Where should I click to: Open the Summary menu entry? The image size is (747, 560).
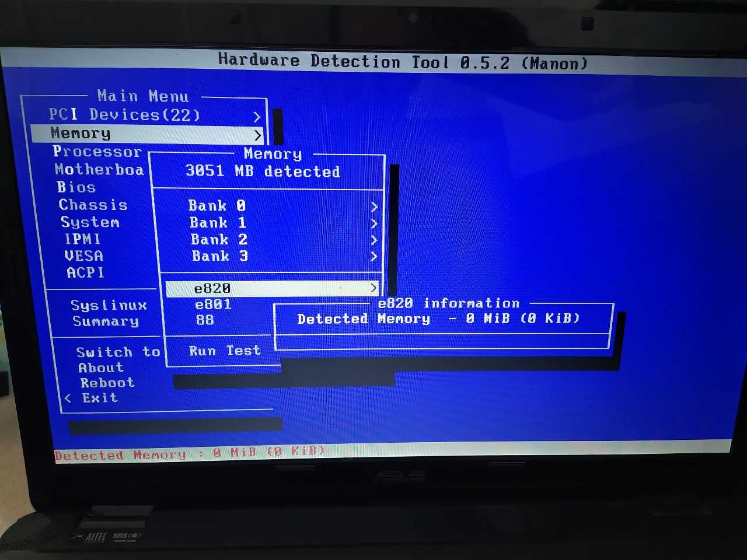click(106, 321)
